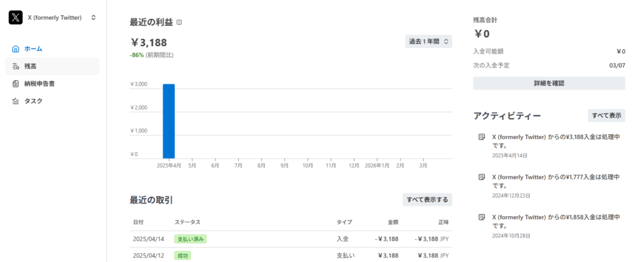This screenshot has width=644, height=262.
Task: Click the 成功 status badge on 2025/04/12
Action: pos(182,256)
